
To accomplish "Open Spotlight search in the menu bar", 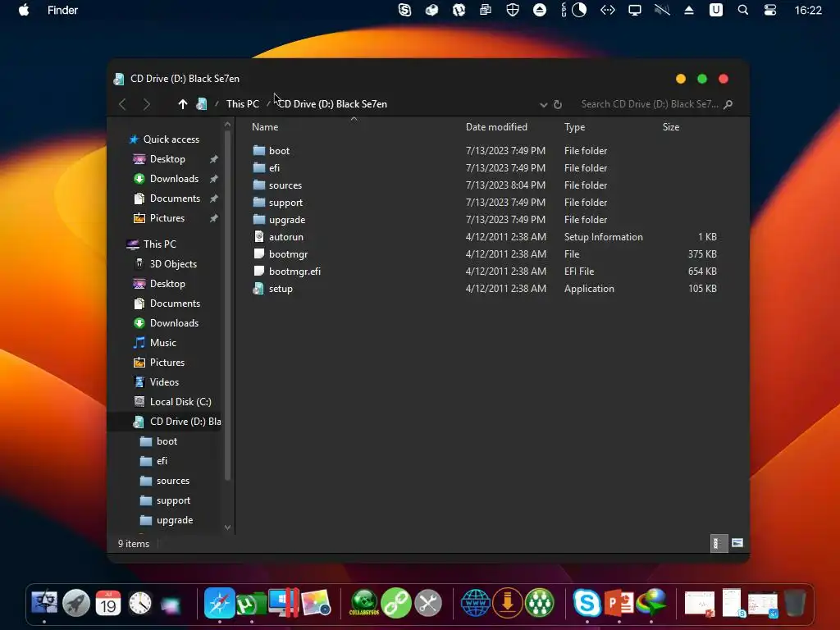I will [743, 10].
